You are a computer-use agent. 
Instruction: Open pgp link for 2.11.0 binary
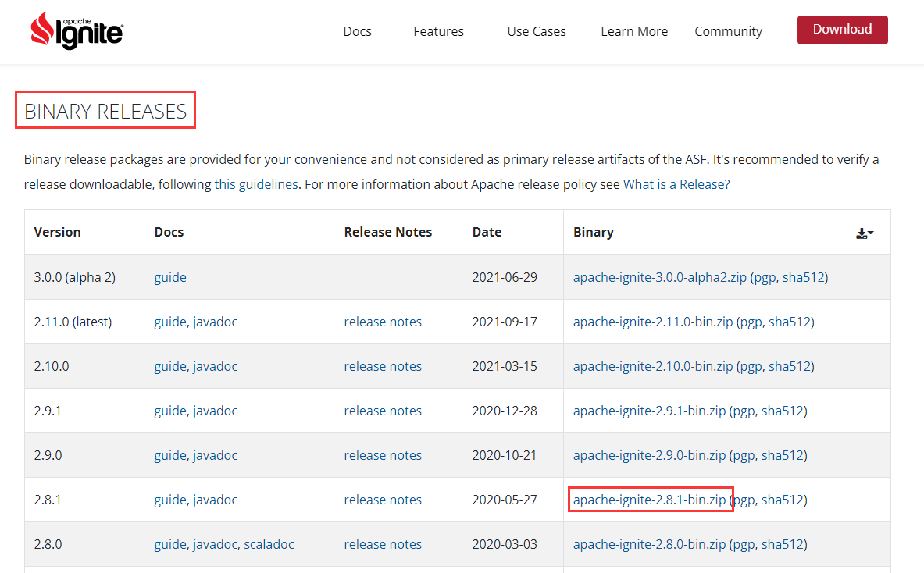point(751,322)
